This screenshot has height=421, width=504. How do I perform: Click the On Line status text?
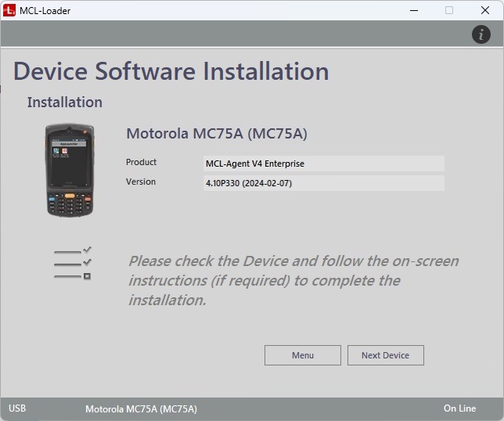tap(459, 408)
